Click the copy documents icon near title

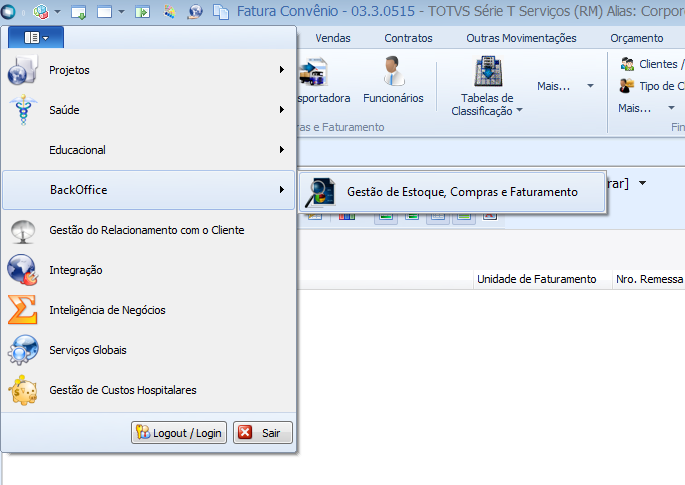click(x=221, y=12)
